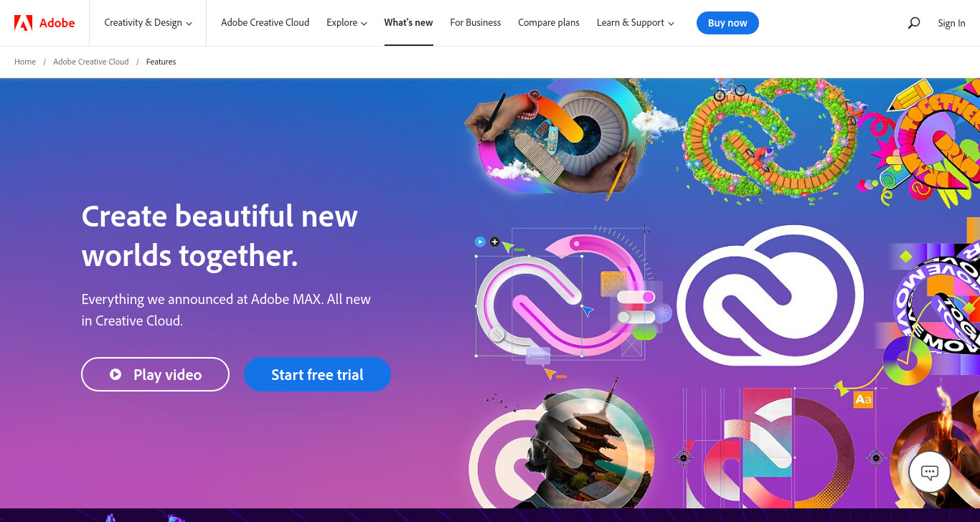
Task: Go to the Adobe Creative Cloud breadcrumb link
Action: point(91,62)
